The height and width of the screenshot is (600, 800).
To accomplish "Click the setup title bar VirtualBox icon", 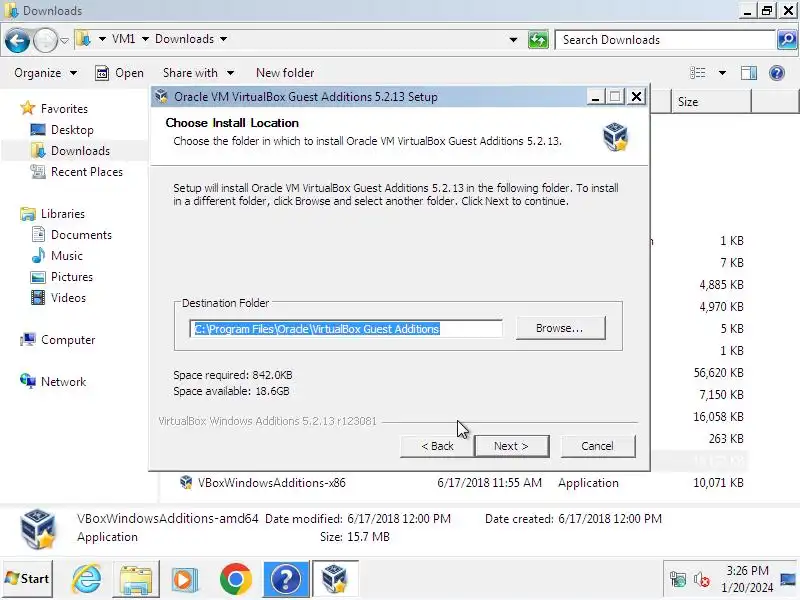I will click(162, 96).
